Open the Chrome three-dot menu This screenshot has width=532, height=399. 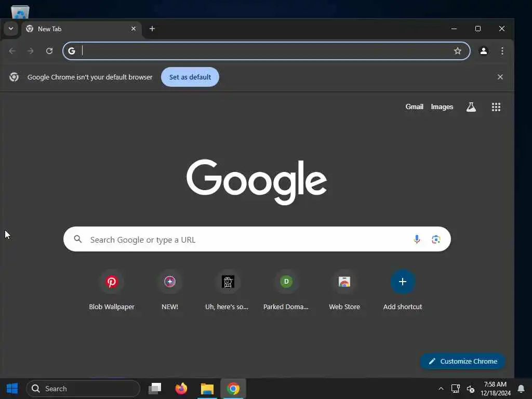tap(502, 51)
